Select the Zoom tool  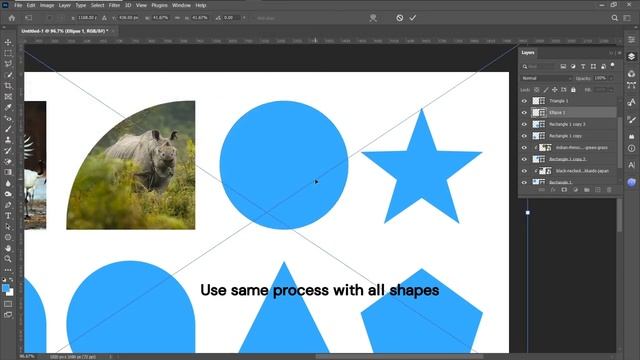click(8, 259)
